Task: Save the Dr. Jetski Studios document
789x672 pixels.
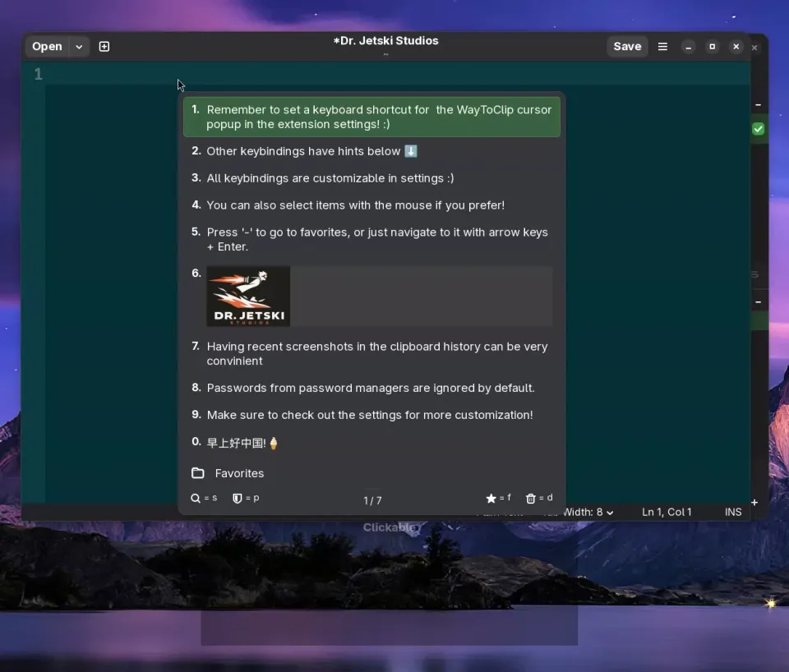Action: coord(627,46)
